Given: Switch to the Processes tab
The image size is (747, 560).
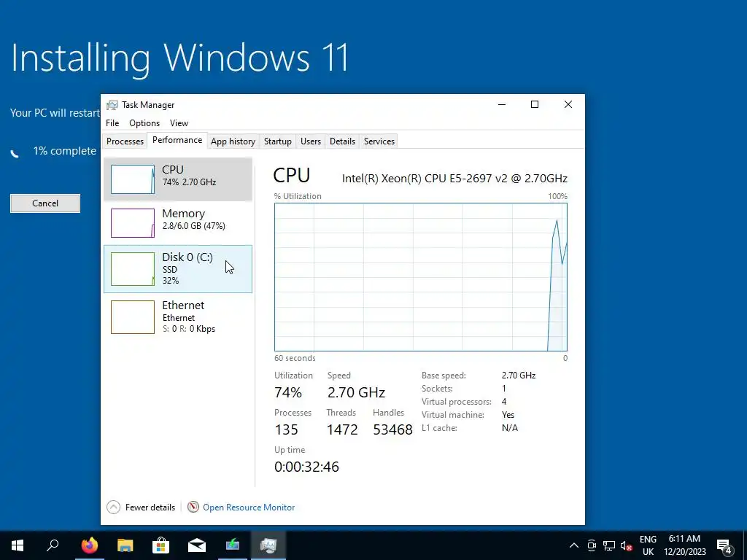Looking at the screenshot, I should 125,141.
